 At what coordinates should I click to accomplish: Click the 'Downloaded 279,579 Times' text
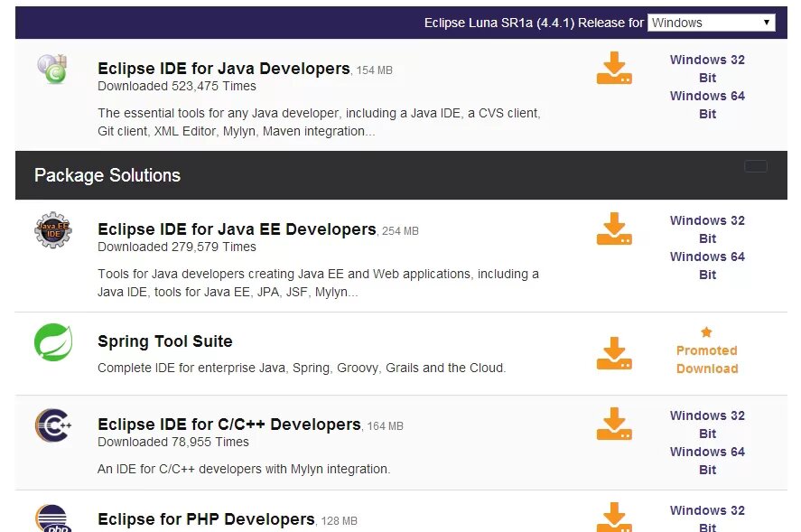(177, 247)
